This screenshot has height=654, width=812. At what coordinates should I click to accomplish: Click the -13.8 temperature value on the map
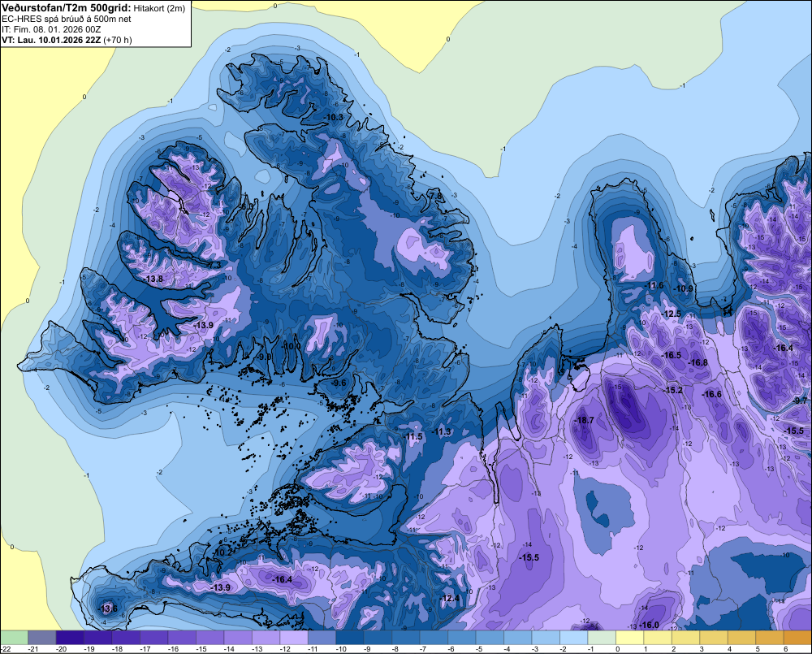[x=153, y=279]
